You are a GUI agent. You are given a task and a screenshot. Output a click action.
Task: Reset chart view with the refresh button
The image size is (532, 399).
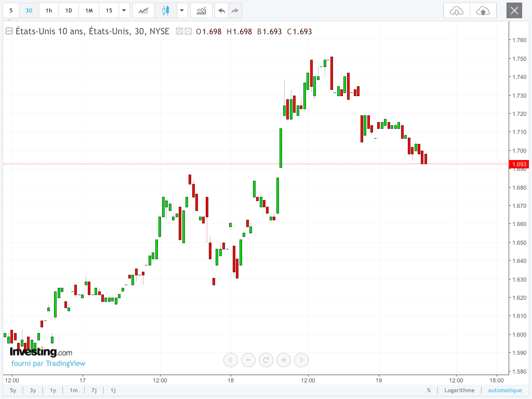pos(266,360)
